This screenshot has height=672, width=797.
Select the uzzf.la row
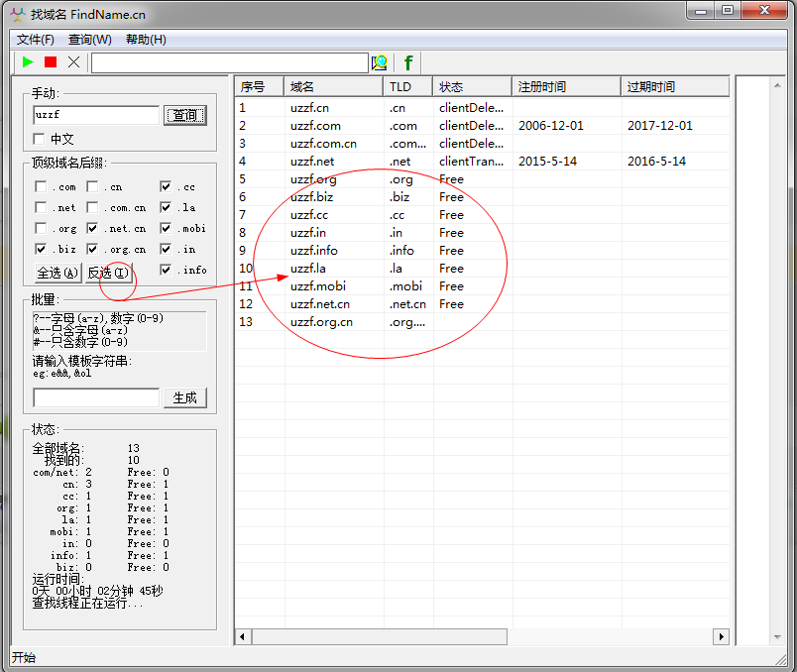tap(482, 269)
